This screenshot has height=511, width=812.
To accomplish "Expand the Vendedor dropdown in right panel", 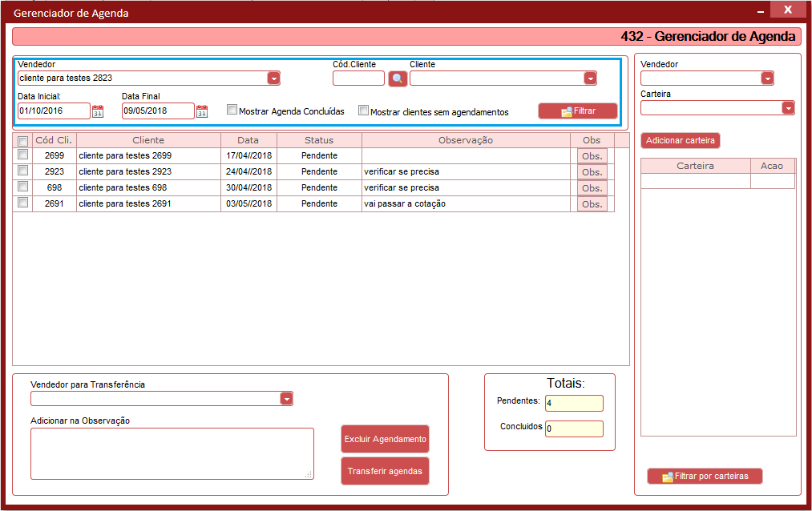I will [x=767, y=78].
